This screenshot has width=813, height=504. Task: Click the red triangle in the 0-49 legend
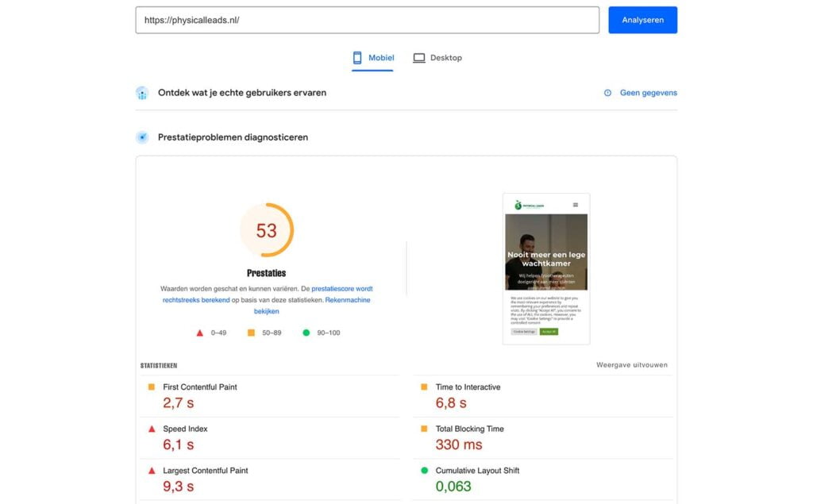coord(201,333)
